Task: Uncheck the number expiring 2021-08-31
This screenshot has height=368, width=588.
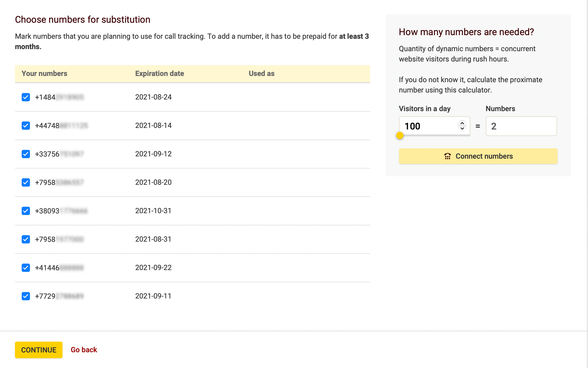Action: (26, 239)
